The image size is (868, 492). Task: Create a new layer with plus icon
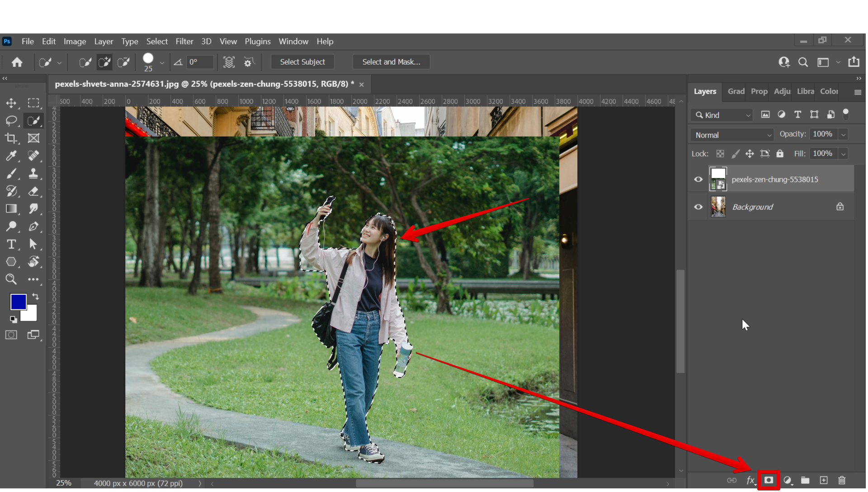824,480
